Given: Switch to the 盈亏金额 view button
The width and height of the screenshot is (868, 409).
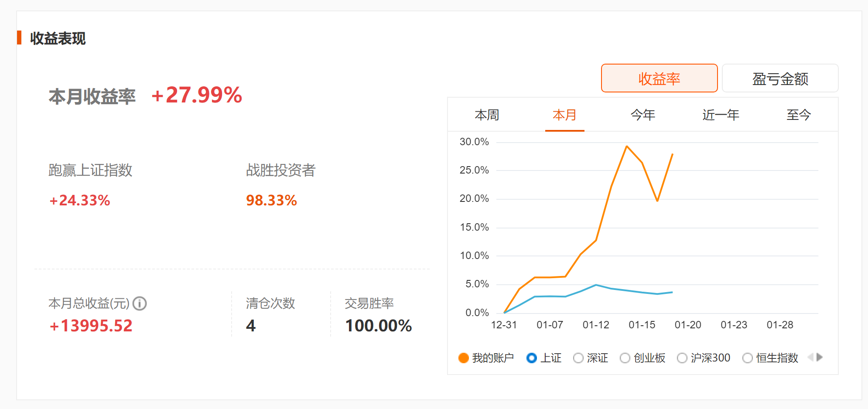Looking at the screenshot, I should (x=780, y=78).
